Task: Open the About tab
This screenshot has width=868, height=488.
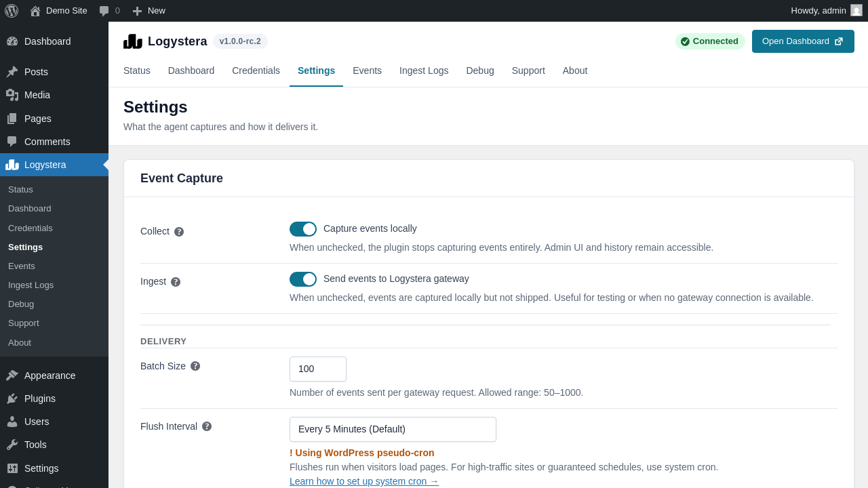Action: [x=575, y=70]
